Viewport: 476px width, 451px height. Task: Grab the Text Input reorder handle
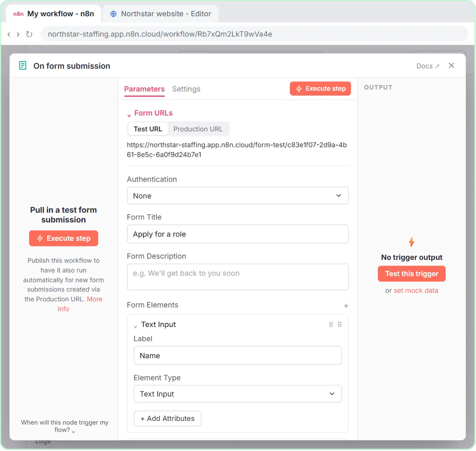[340, 325]
